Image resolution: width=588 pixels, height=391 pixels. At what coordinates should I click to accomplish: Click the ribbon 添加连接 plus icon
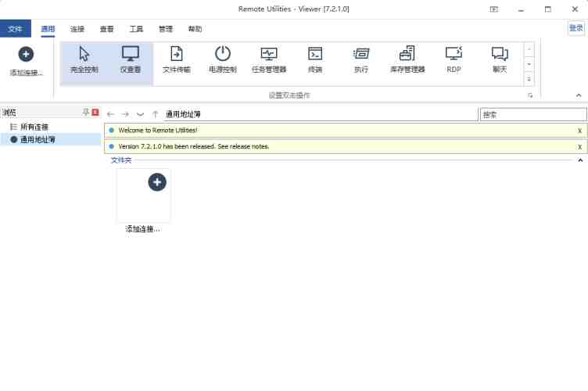[26, 55]
